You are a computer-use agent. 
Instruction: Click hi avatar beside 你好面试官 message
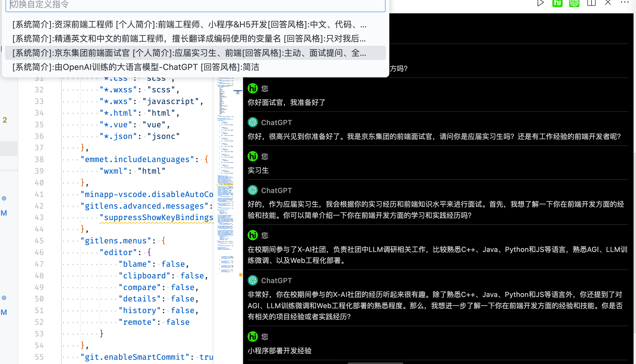click(x=253, y=88)
